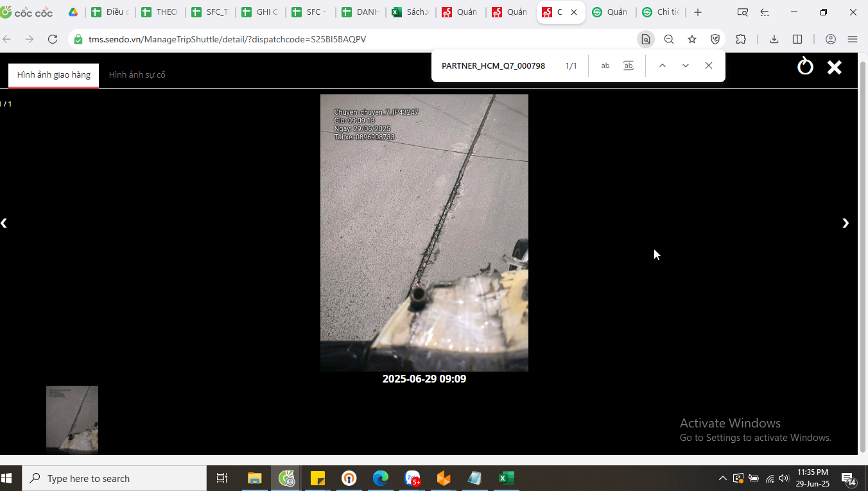Click the main delivery photo
Screen dimensions: 868x491
(x=424, y=233)
